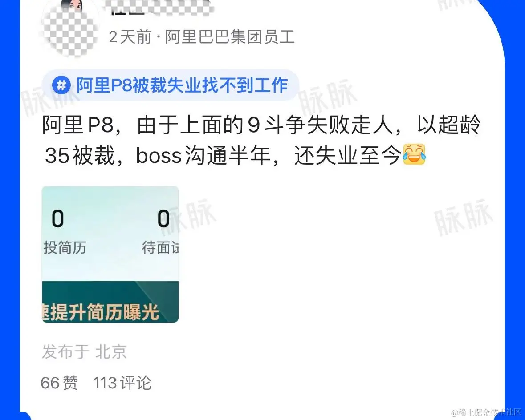This screenshot has width=525, height=420.
Task: Tap the 2天前 timestamp
Action: pyautogui.click(x=130, y=37)
